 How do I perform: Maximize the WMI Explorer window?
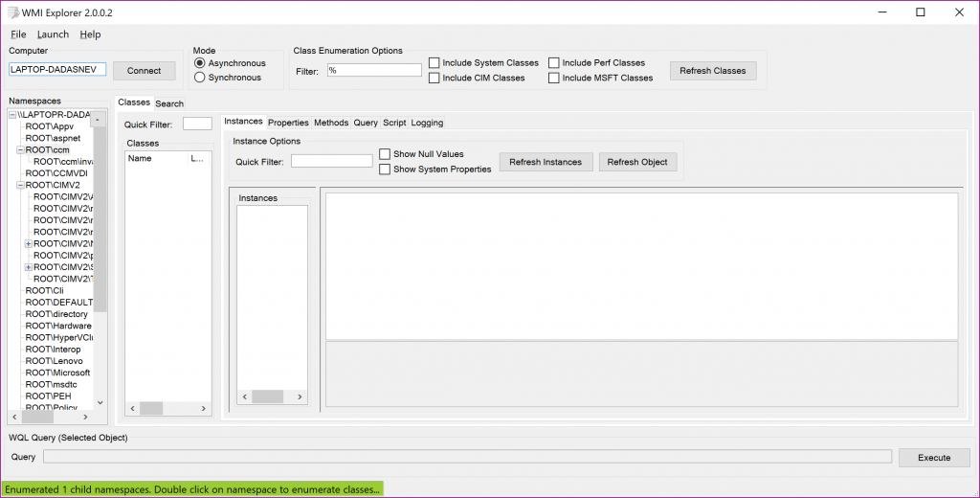click(x=920, y=12)
